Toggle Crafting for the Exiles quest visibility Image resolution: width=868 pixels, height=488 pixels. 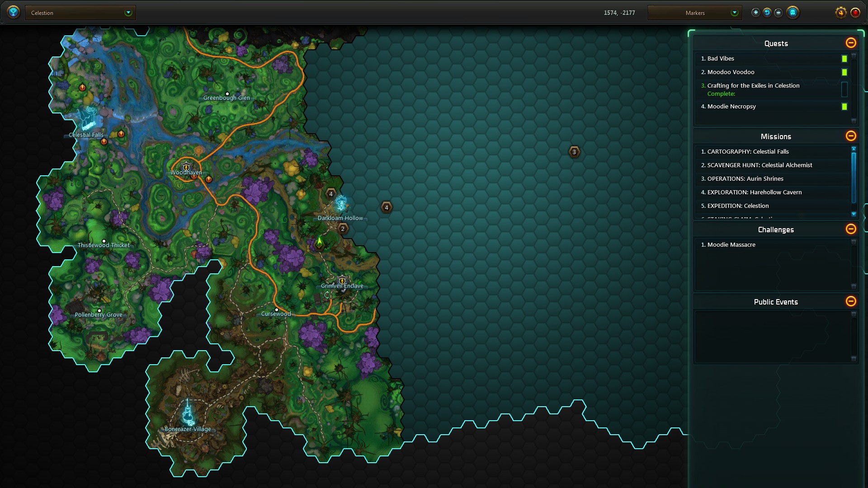click(x=844, y=89)
